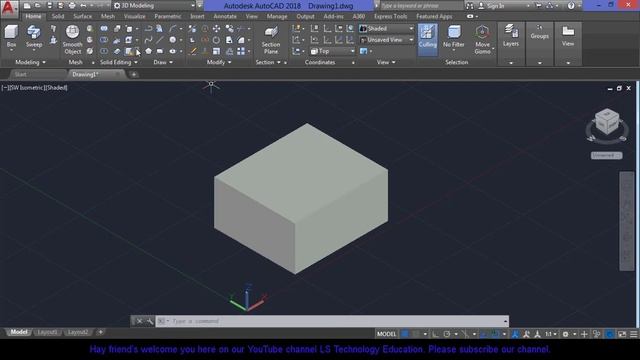Click the Help question mark icon
This screenshot has height=360, width=640.
point(571,6)
